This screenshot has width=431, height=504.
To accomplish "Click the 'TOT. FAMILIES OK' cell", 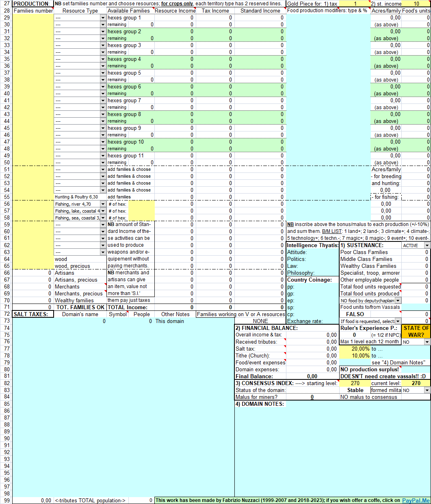I will pyautogui.click(x=80, y=308).
